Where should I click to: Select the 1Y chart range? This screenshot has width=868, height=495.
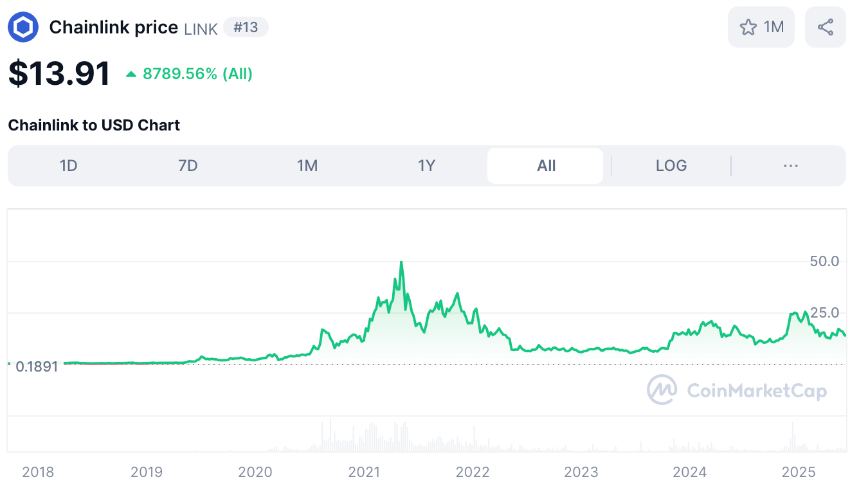(427, 166)
